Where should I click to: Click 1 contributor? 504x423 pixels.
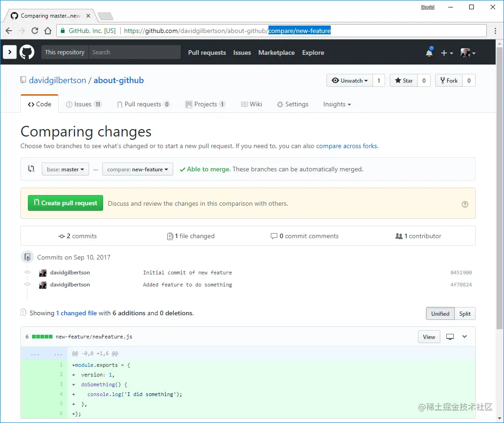pos(418,236)
